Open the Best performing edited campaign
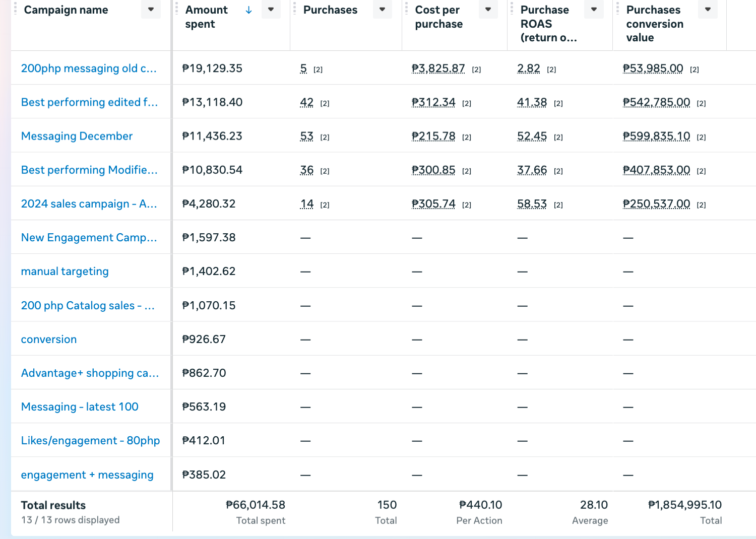Screen dimensions: 756x539 [x=89, y=102]
